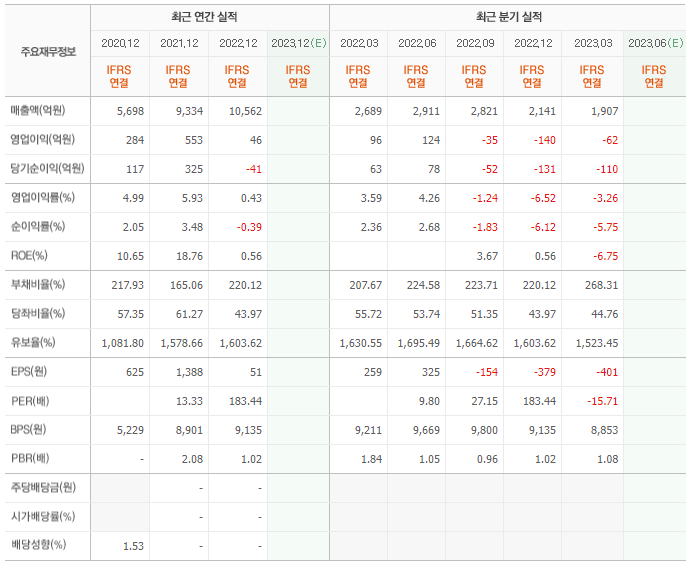Click the net margin value -5.75
Image resolution: width=691 pixels, height=564 pixels.
click(x=606, y=227)
